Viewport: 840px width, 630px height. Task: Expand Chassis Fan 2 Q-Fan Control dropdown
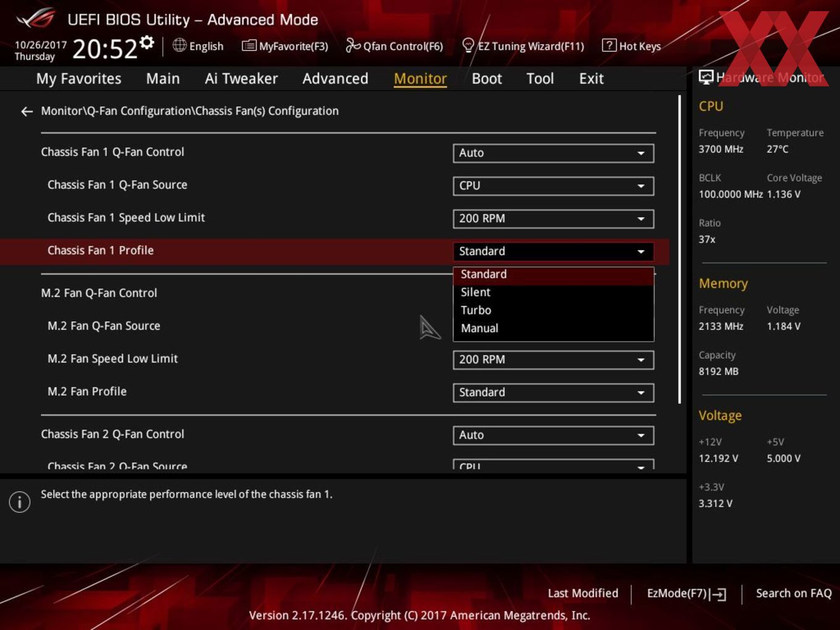[x=553, y=435]
